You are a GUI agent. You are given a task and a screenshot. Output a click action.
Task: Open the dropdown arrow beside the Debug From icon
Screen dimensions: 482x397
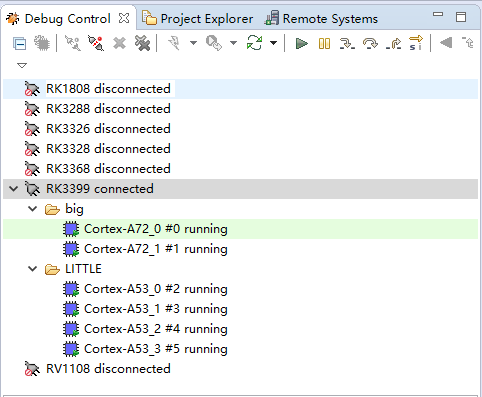pos(234,43)
